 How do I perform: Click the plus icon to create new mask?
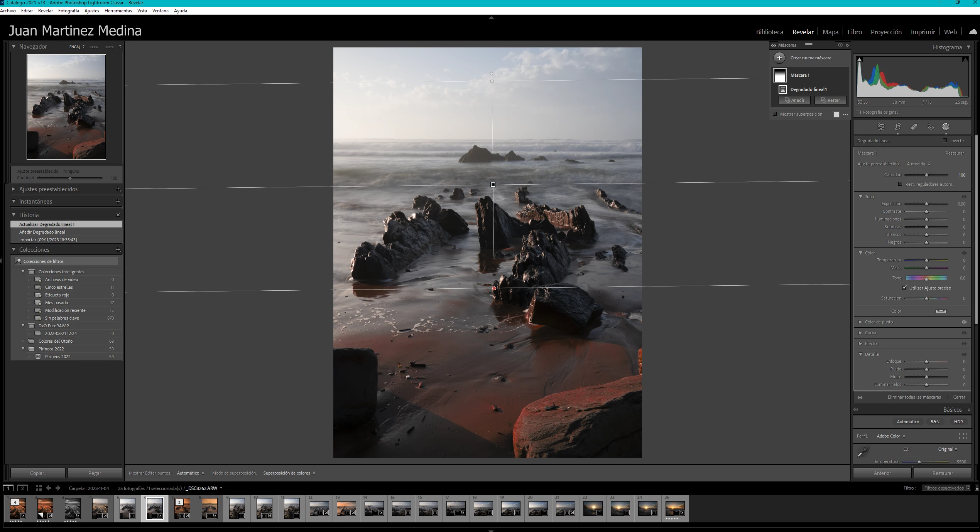779,58
